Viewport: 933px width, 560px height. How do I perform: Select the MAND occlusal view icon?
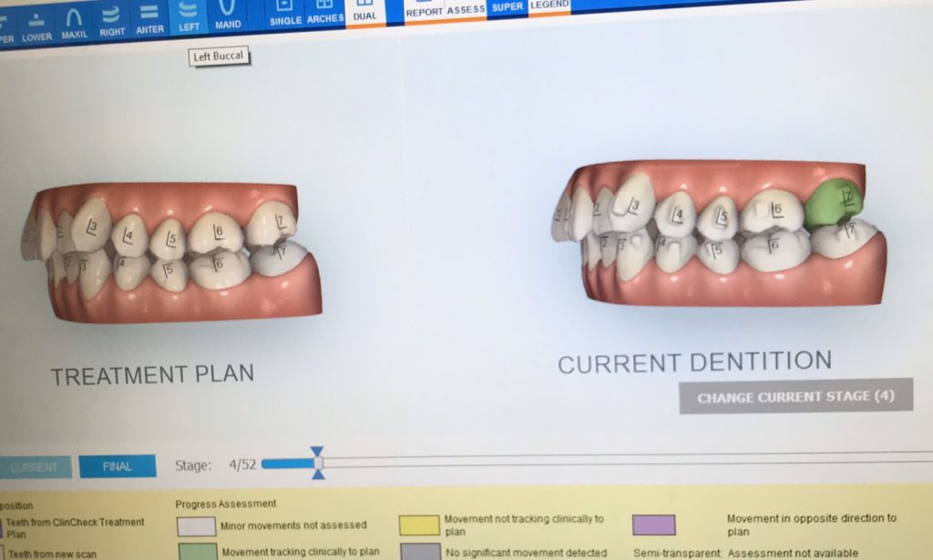click(x=227, y=15)
